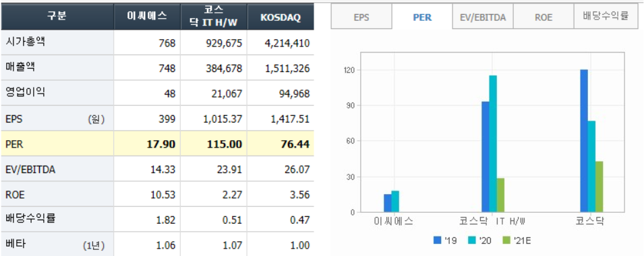Click the 시가총액 value 4,214,410
Image resolution: width=644 pixels, height=256 pixels.
click(287, 43)
